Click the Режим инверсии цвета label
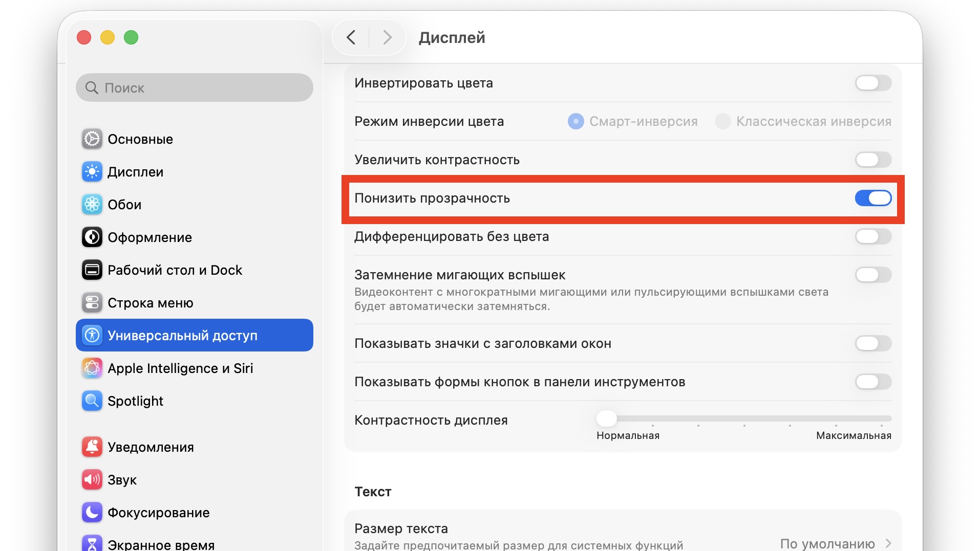 [429, 121]
